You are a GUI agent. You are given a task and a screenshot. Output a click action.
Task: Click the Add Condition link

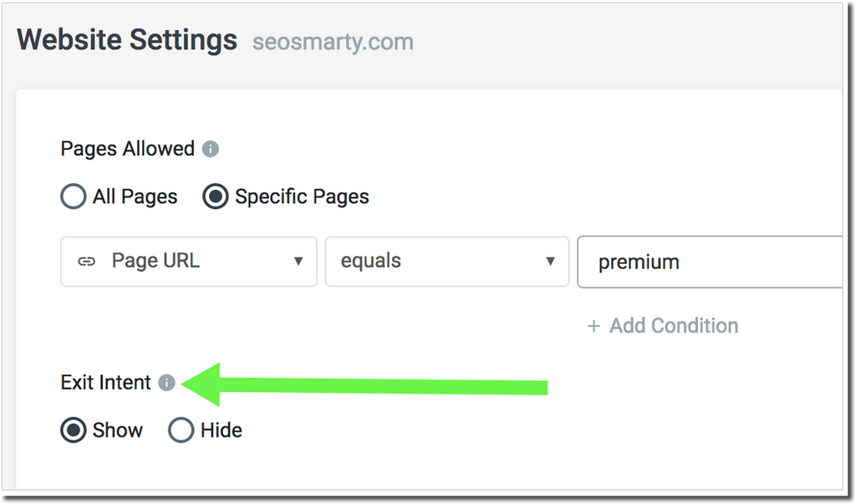click(674, 326)
